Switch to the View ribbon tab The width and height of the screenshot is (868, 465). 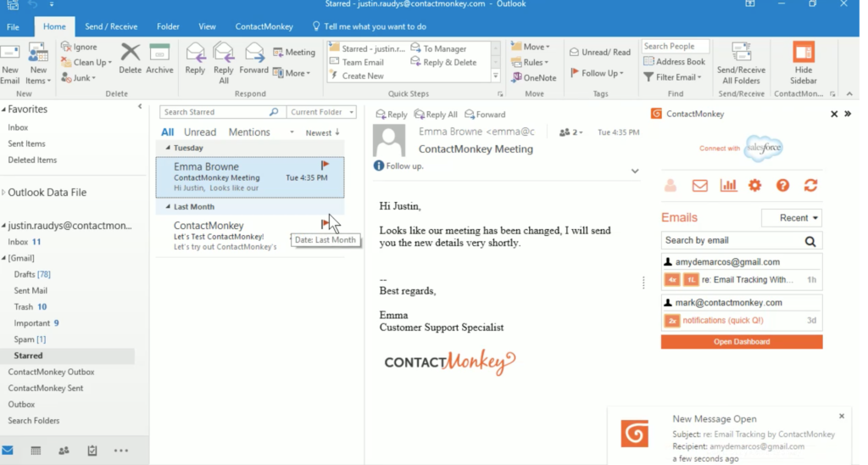207,26
